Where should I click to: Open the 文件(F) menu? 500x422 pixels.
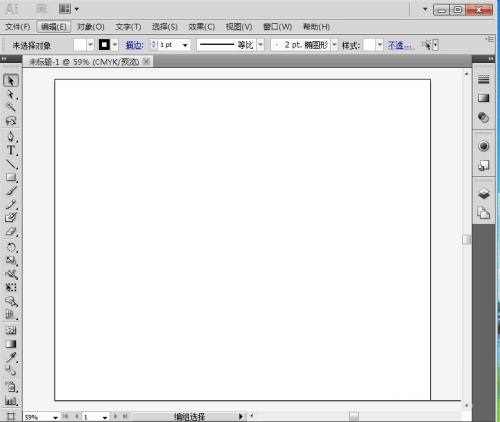(x=18, y=27)
